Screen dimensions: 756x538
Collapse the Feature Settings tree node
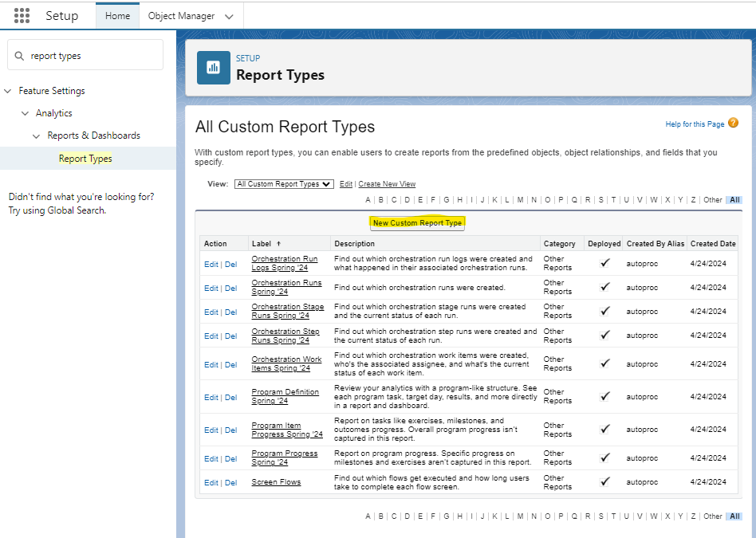pyautogui.click(x=8, y=91)
